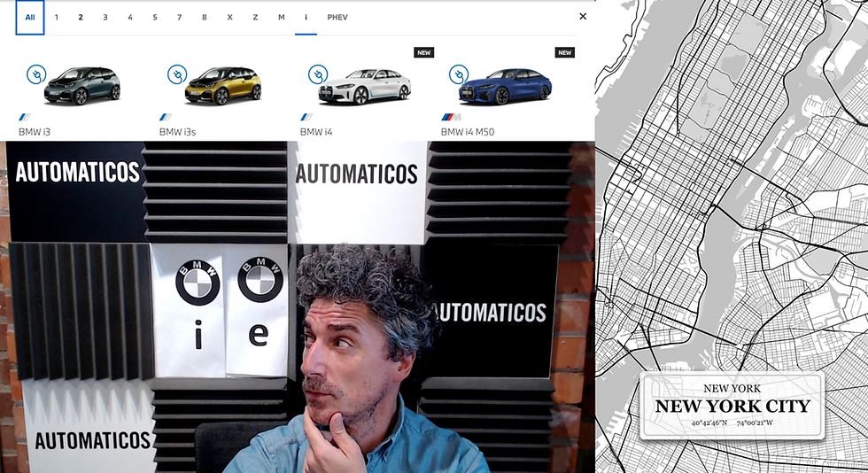Open the BMW i4 model link

click(x=316, y=132)
